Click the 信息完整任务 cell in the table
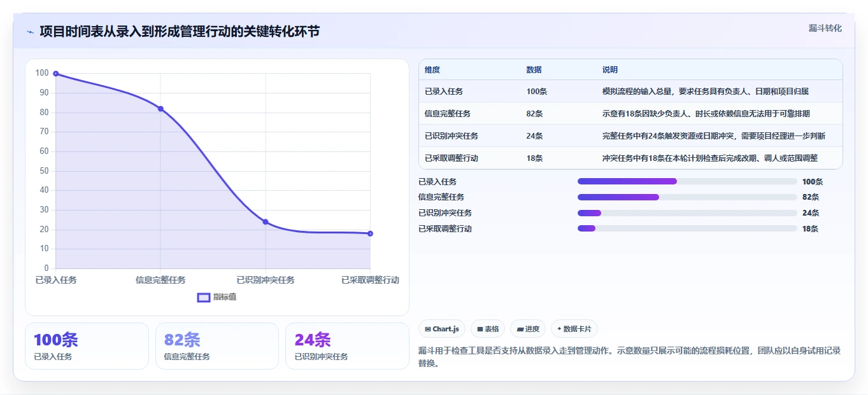The height and width of the screenshot is (395, 868). [x=448, y=114]
